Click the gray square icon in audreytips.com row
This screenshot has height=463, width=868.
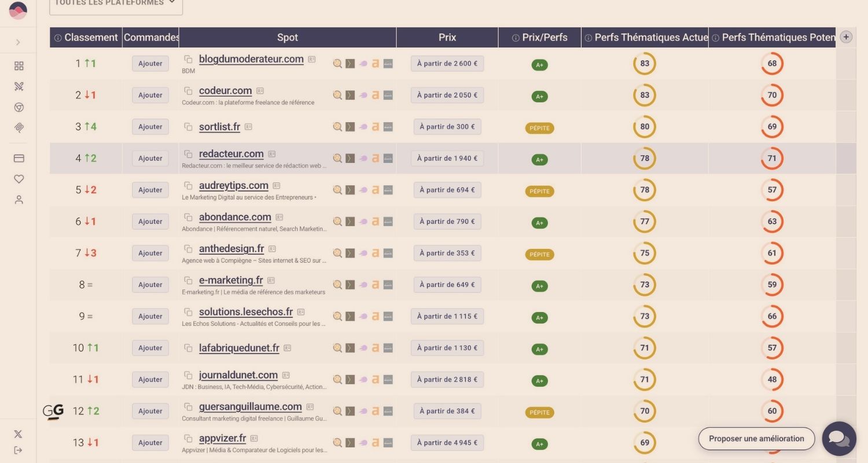point(388,190)
